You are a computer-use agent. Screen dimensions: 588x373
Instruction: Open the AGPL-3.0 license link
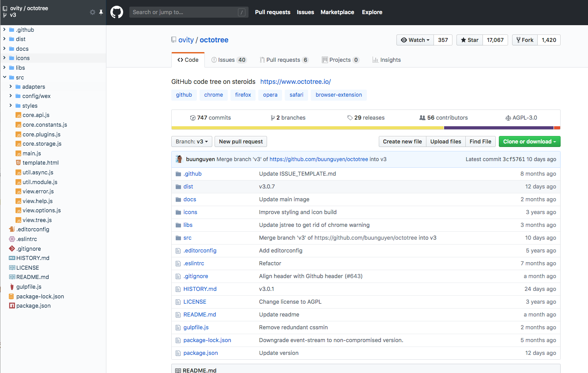click(x=521, y=118)
